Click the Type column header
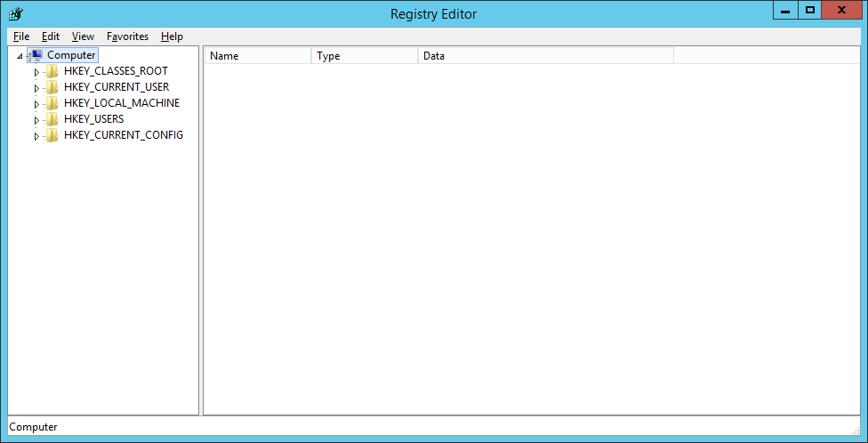 click(364, 56)
